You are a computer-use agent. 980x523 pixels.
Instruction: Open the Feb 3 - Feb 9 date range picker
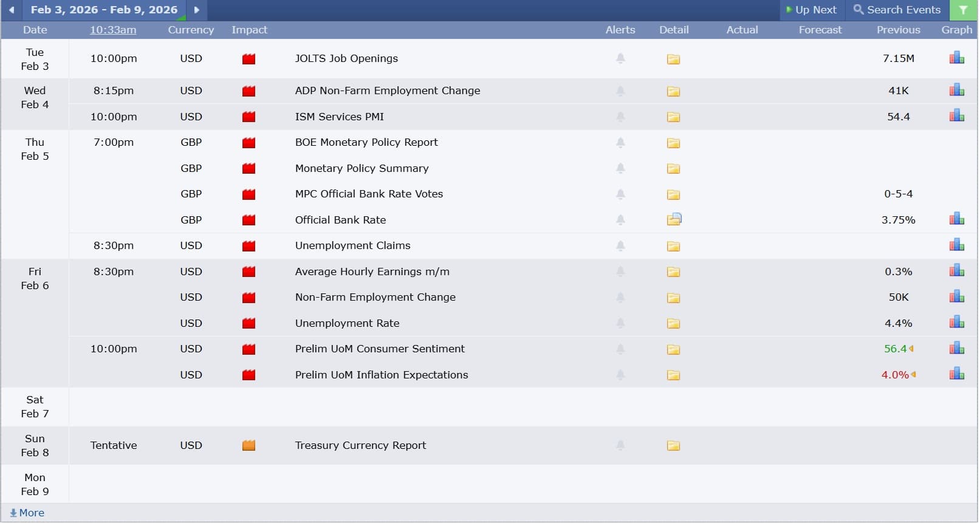(104, 10)
